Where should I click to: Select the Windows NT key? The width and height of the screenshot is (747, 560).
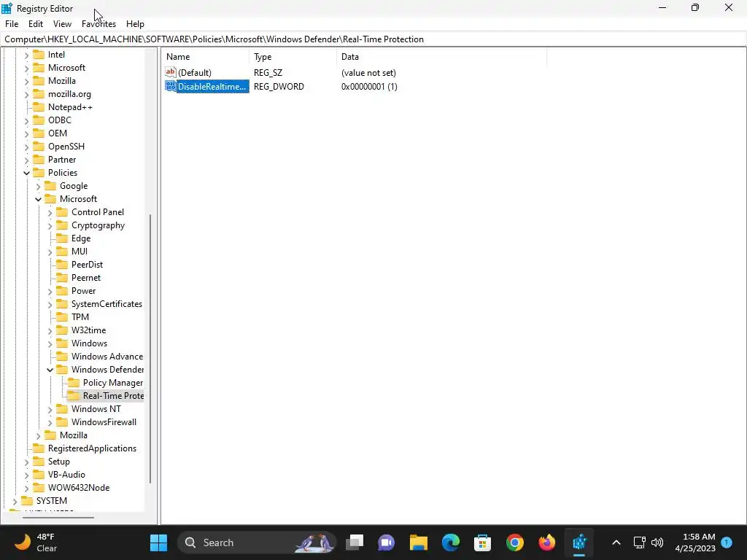click(x=96, y=409)
